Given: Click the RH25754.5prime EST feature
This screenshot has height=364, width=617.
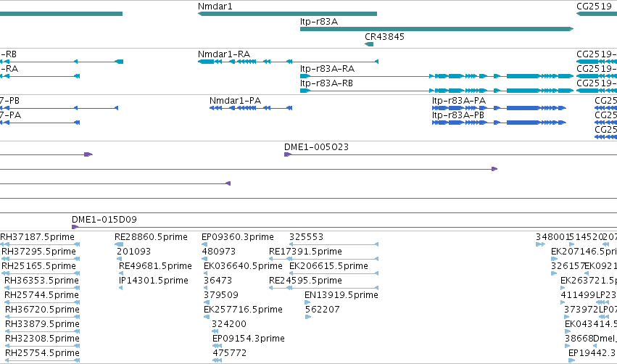Looking at the screenshot, I should (x=43, y=360).
